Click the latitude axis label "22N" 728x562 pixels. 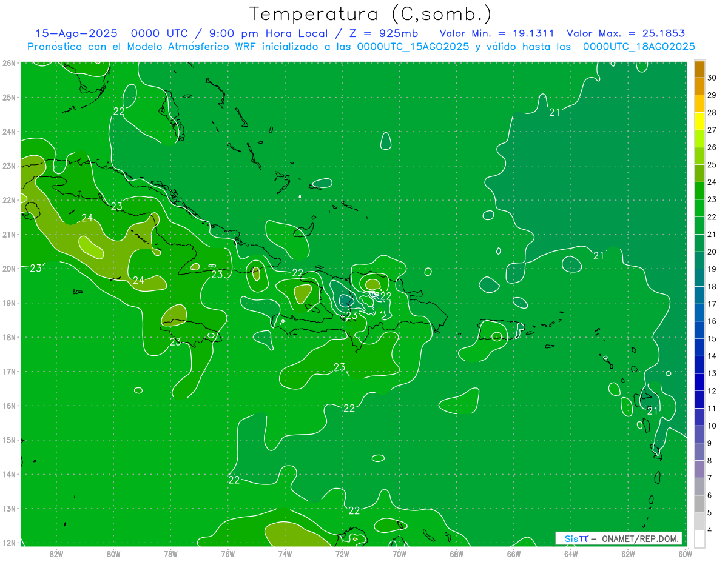pyautogui.click(x=8, y=200)
